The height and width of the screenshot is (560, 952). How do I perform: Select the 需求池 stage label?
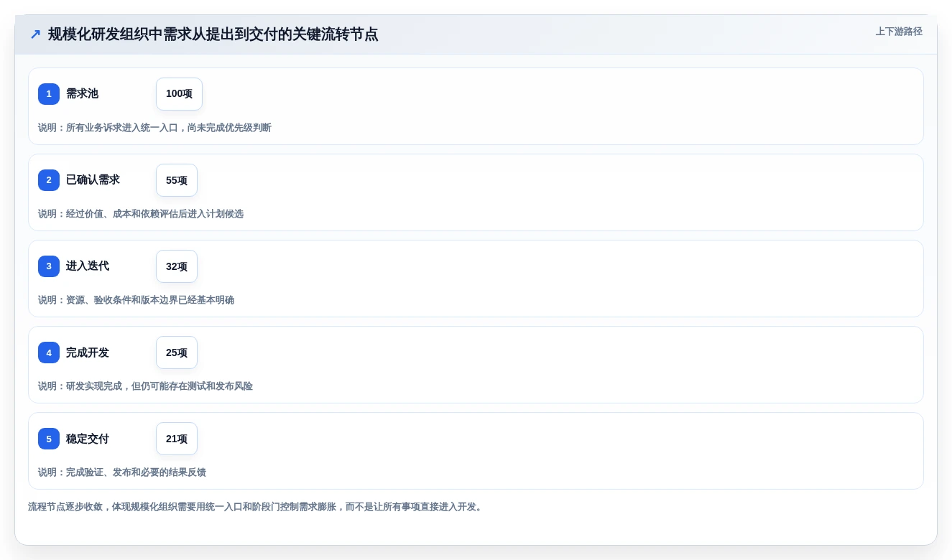tap(82, 94)
